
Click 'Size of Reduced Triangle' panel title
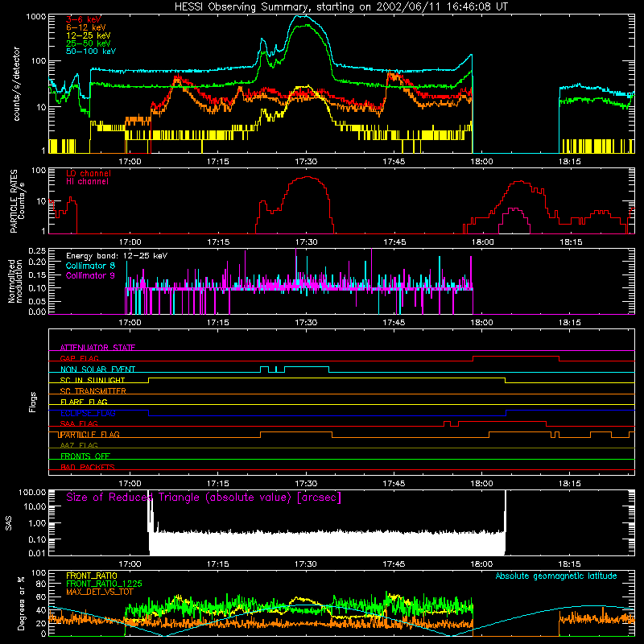click(204, 497)
